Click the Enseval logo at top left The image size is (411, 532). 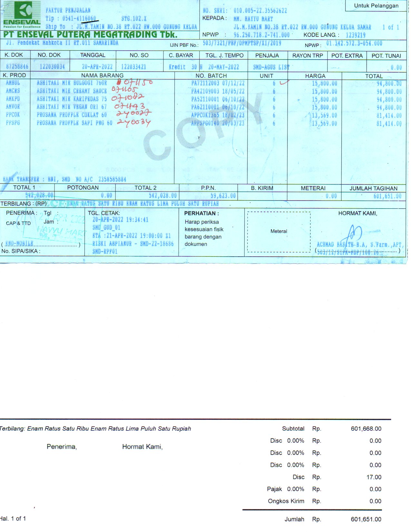22,15
